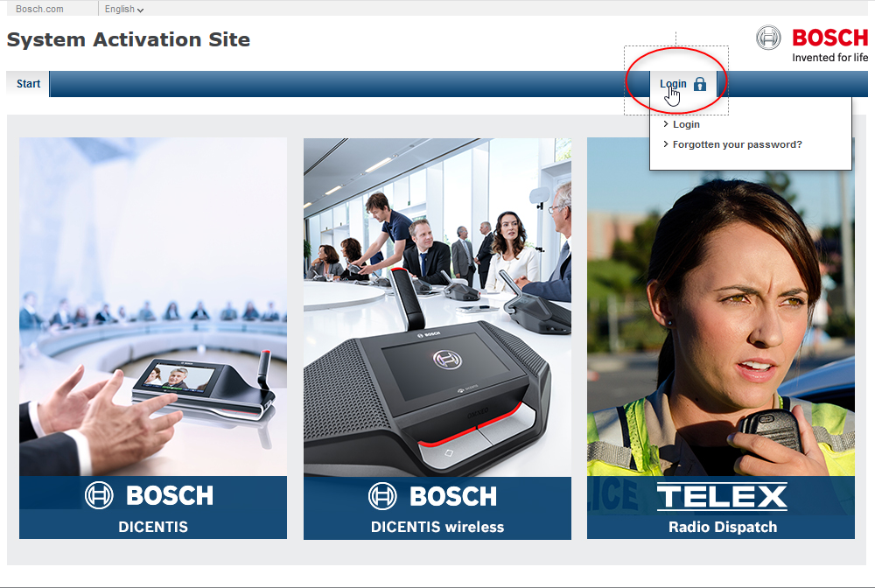Image resolution: width=875 pixels, height=588 pixels.
Task: Open the English language dropdown
Action: pyautogui.click(x=124, y=9)
